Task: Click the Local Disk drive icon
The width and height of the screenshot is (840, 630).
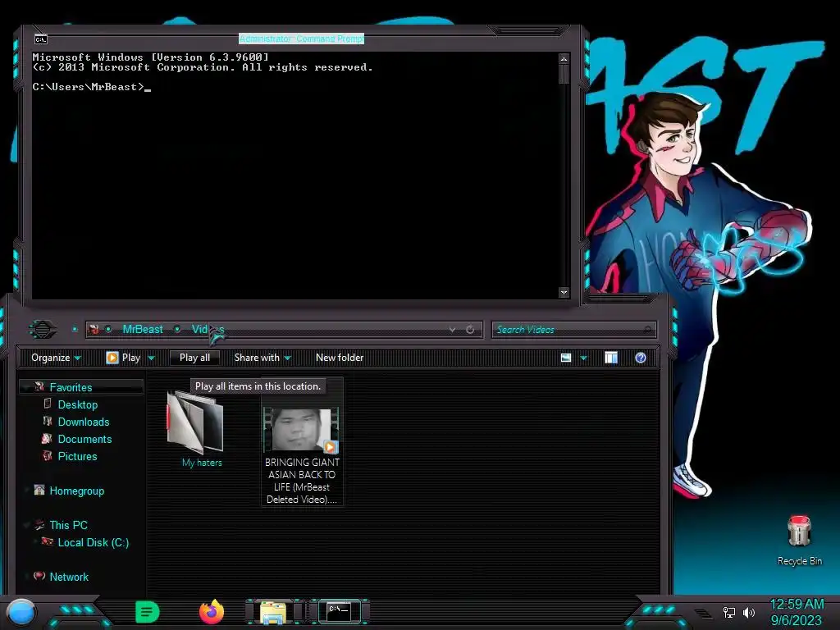Action: pyautogui.click(x=47, y=541)
